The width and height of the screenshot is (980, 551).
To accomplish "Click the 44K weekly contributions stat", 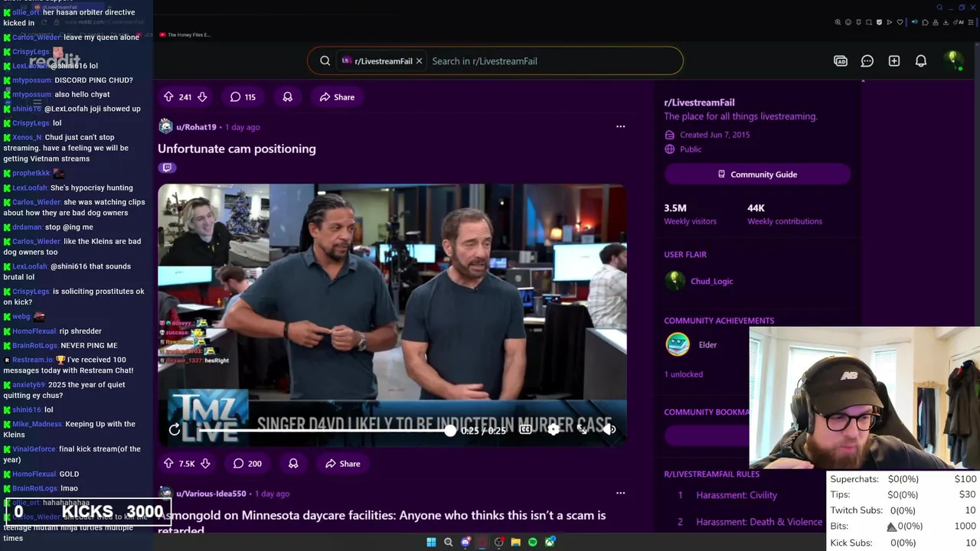I will 784,214.
